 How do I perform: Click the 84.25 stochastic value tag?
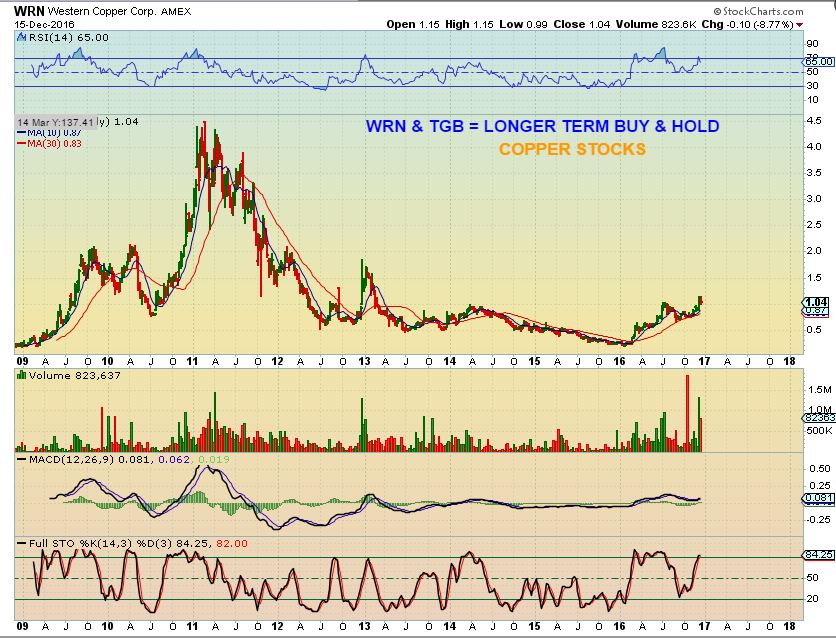[x=819, y=555]
